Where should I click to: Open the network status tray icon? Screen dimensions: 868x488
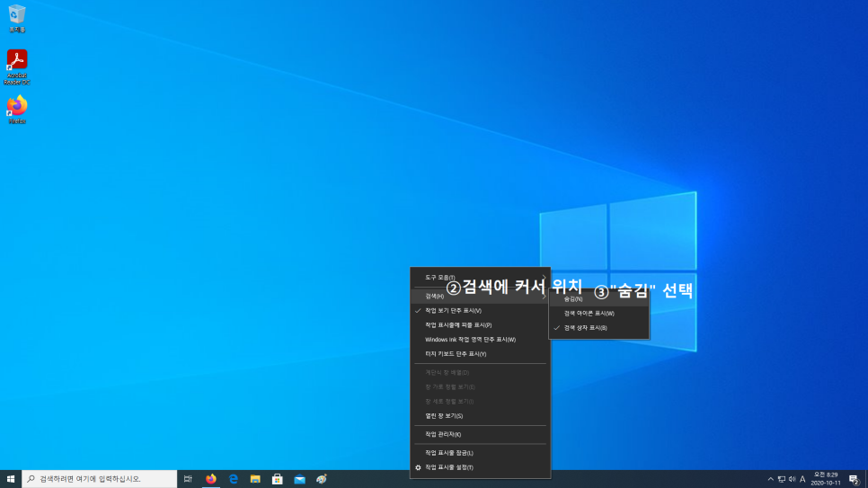781,480
